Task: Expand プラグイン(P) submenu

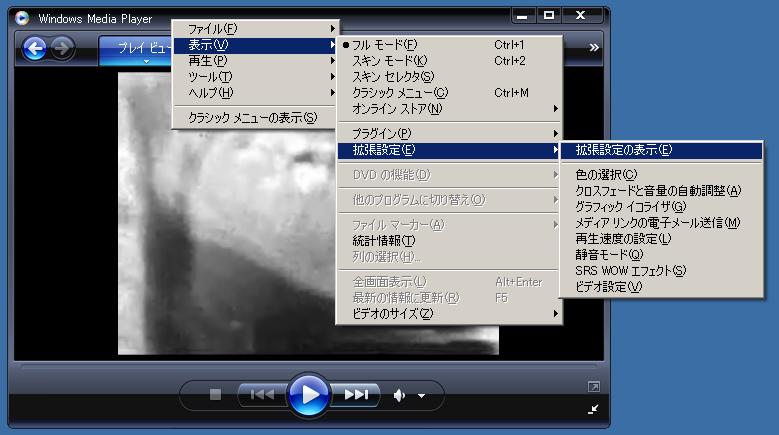Action: [x=450, y=134]
